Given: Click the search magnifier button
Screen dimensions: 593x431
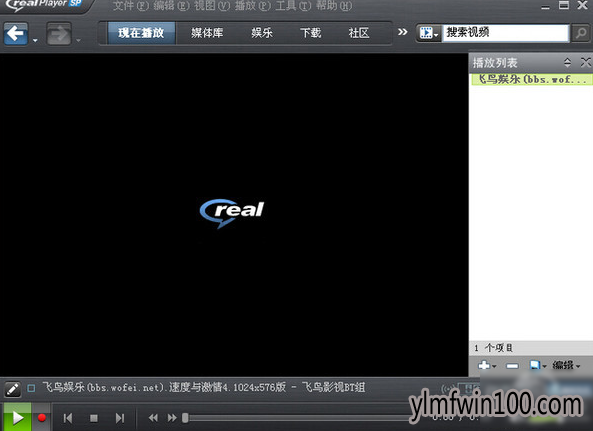Looking at the screenshot, I should pos(581,33).
